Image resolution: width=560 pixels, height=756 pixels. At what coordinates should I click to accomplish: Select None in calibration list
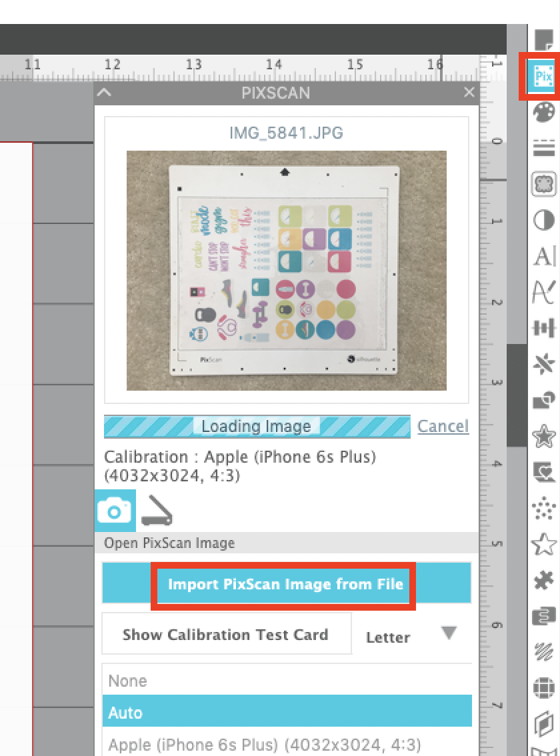(287, 680)
